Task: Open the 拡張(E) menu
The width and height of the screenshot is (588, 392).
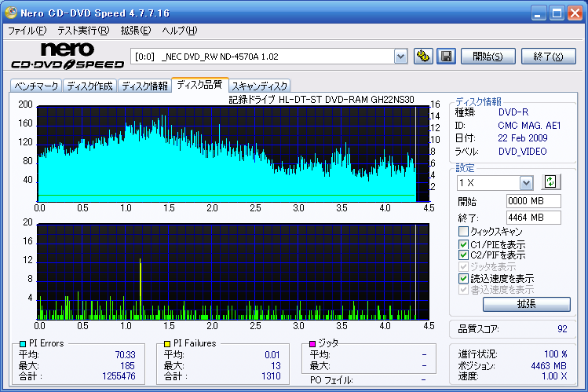Action: (135, 31)
